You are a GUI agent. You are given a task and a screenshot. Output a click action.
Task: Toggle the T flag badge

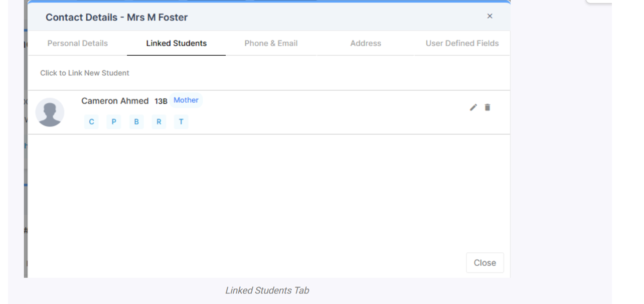[x=181, y=122]
